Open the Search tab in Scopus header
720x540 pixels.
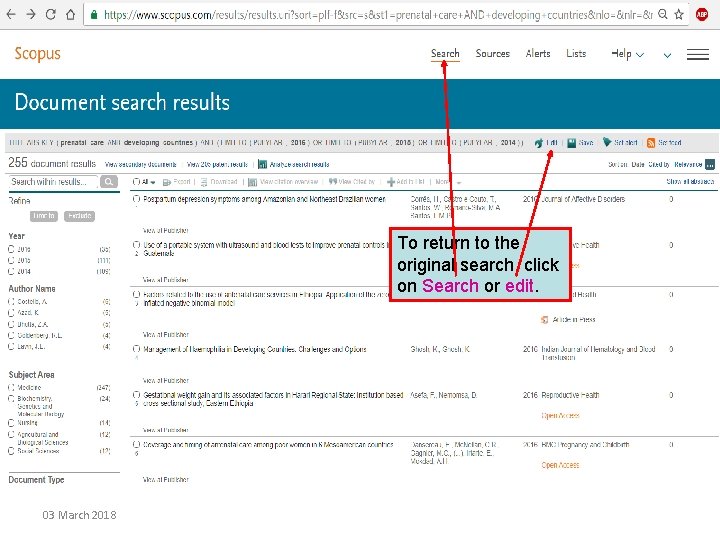(x=445, y=54)
